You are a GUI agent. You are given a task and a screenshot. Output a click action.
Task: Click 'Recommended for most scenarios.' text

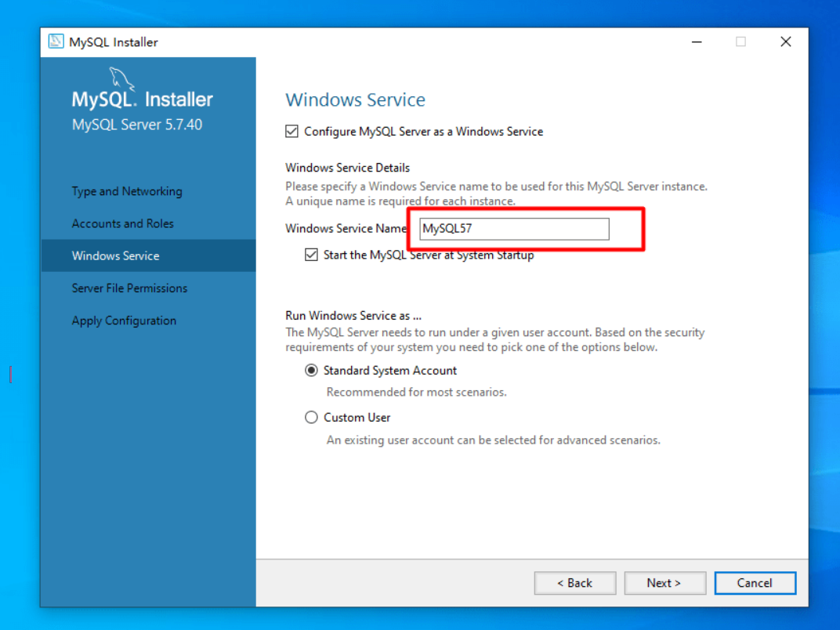click(x=417, y=392)
